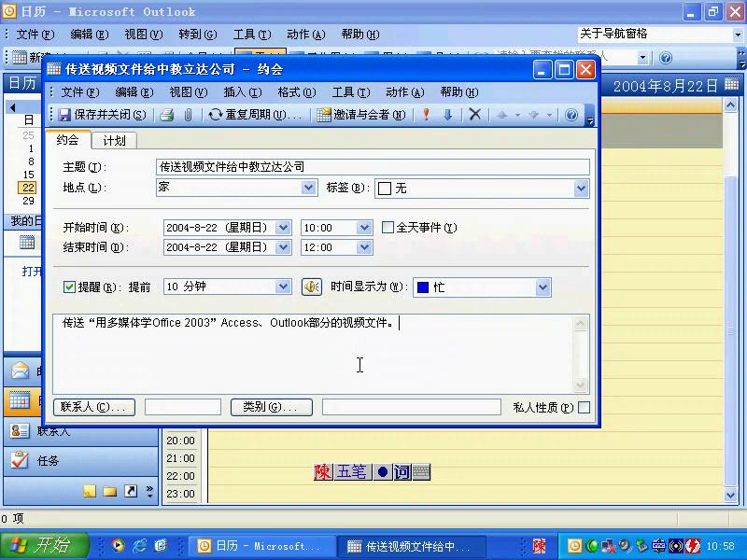This screenshot has width=747, height=560.
Task: Open Folder List icon in the navigation pane
Action: (x=110, y=491)
